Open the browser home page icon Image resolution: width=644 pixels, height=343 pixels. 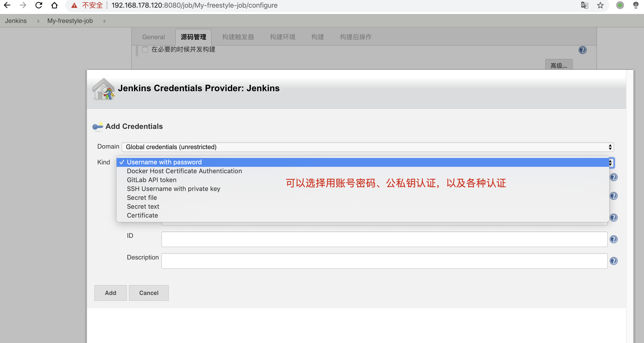[54, 5]
